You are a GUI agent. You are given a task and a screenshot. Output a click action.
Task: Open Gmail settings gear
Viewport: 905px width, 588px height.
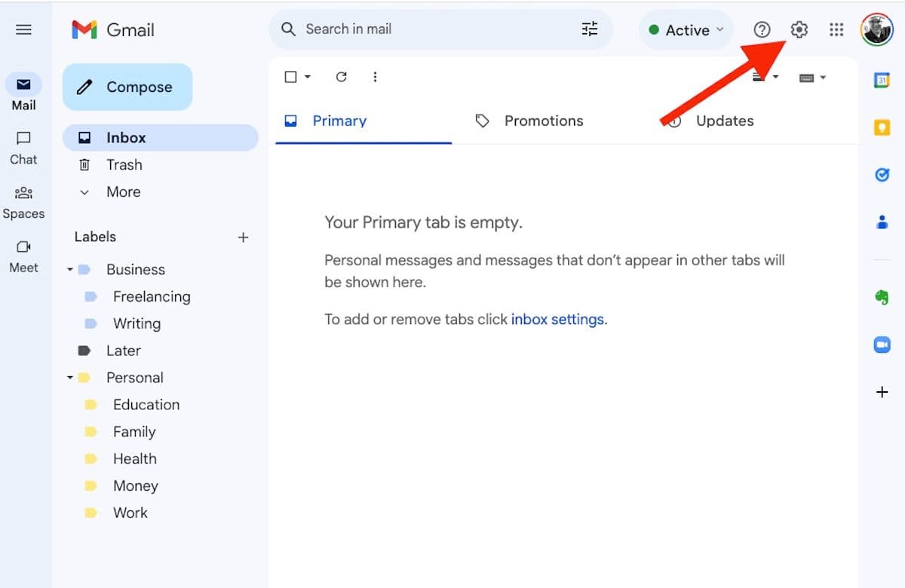click(798, 29)
